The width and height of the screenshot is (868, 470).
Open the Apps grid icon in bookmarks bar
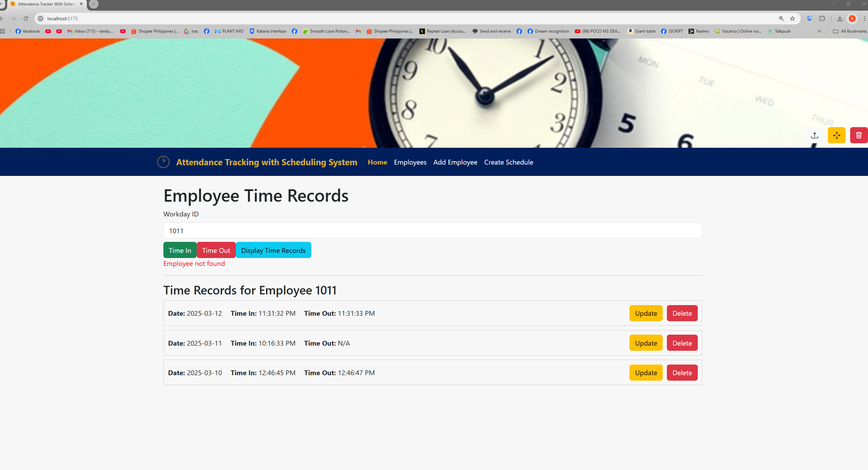point(2,31)
